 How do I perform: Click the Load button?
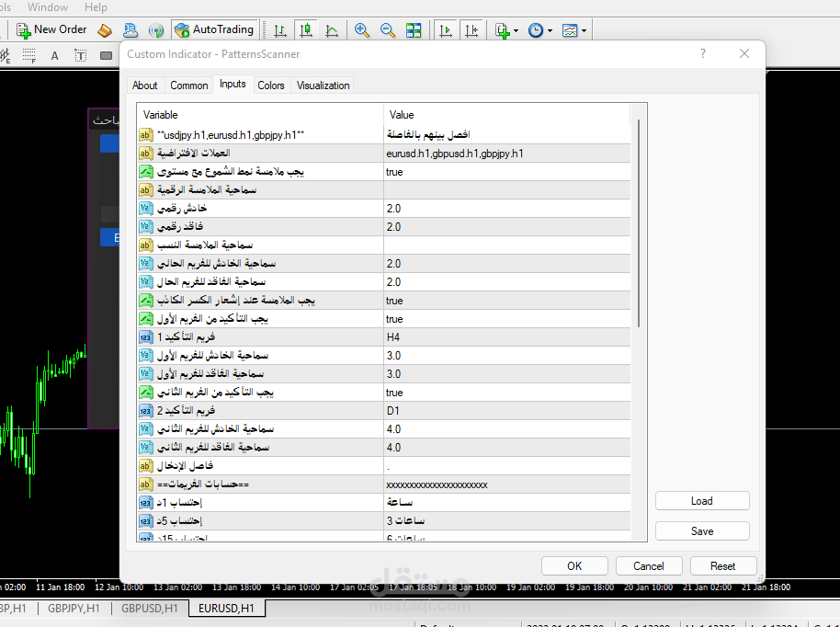coord(702,501)
